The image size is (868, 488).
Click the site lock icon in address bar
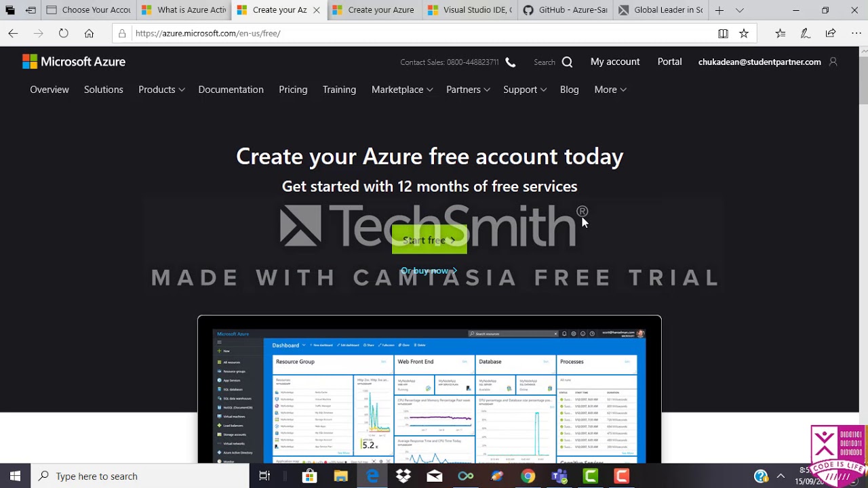tap(122, 33)
